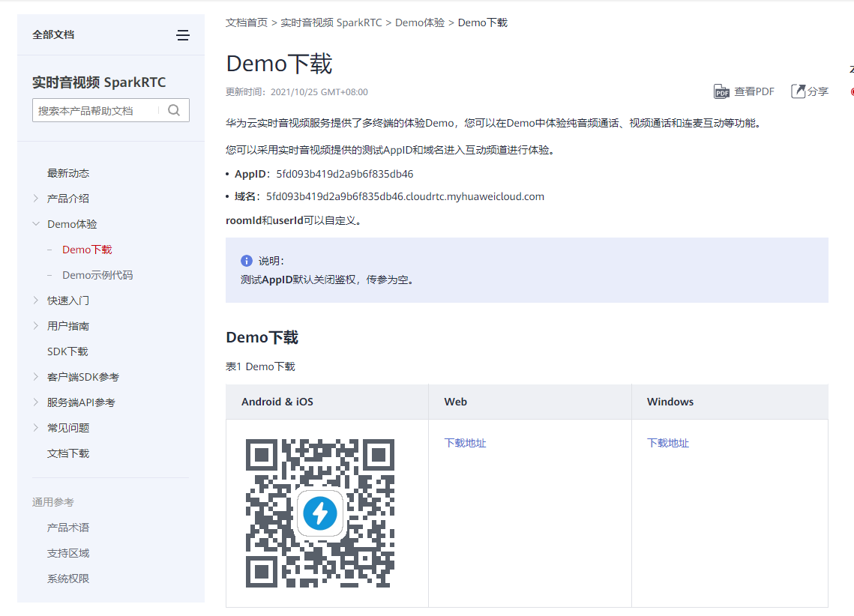Open the 用户指南 sidebar item
The height and width of the screenshot is (616, 854).
tap(68, 326)
